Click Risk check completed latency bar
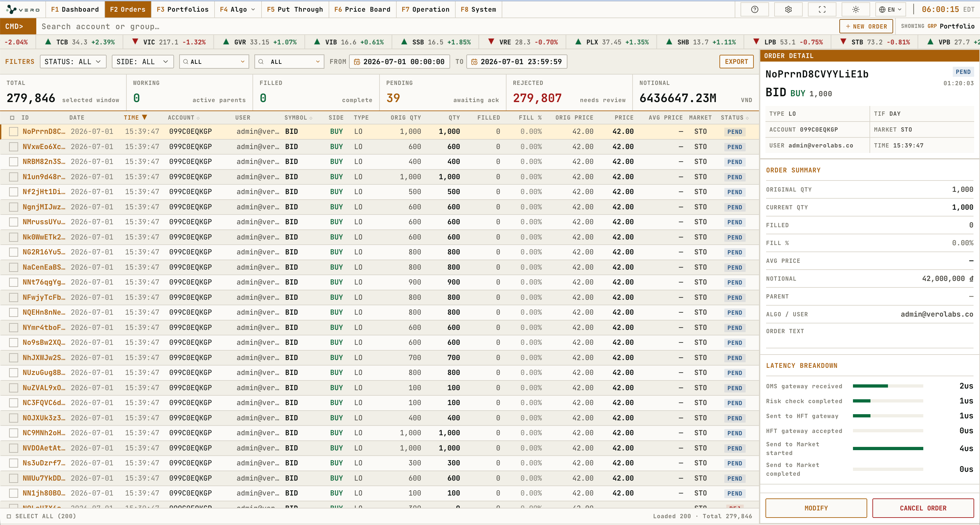Image resolution: width=980 pixels, height=525 pixels. pos(888,401)
